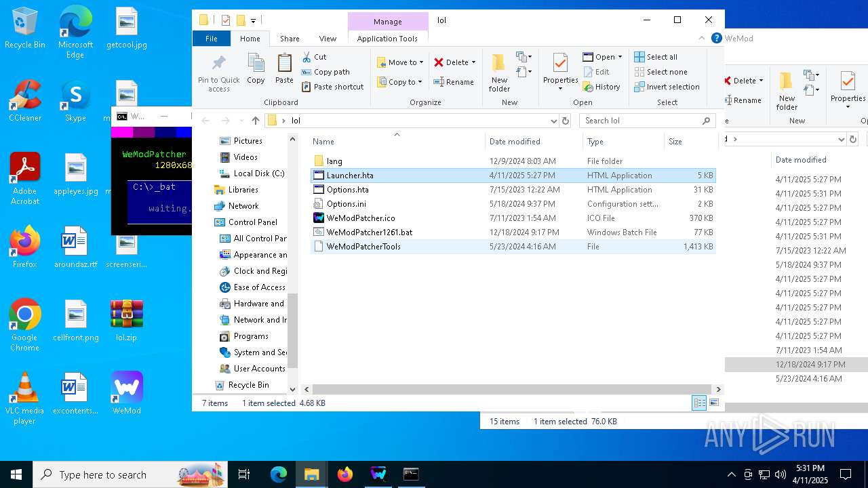This screenshot has height=488, width=868.
Task: Click Copy path in Clipboard group
Action: click(x=325, y=72)
